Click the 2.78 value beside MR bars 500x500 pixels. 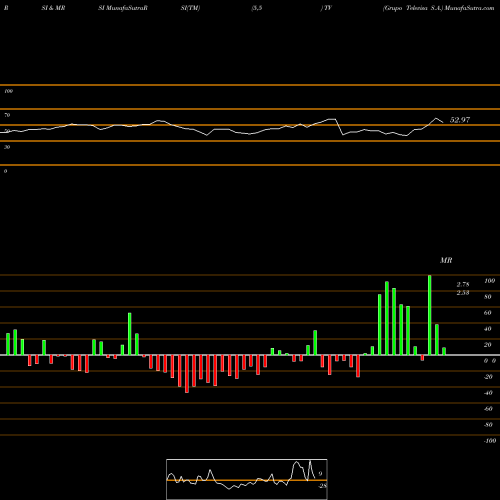pos(463,284)
